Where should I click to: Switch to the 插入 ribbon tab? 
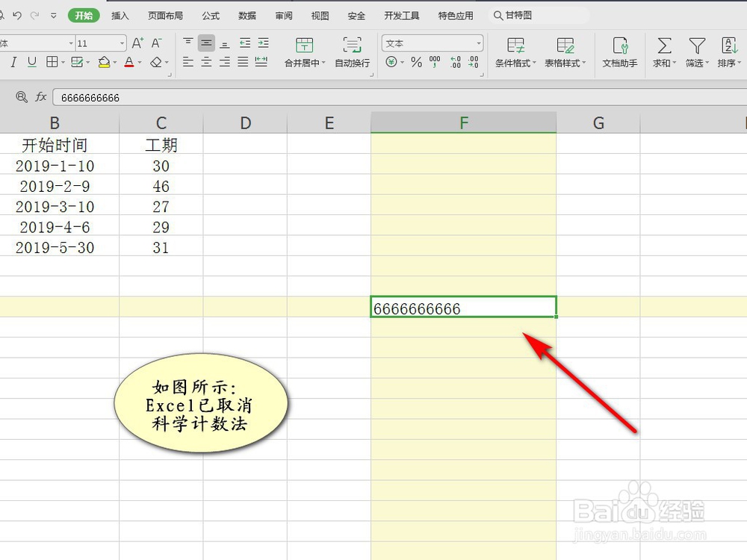[x=119, y=15]
